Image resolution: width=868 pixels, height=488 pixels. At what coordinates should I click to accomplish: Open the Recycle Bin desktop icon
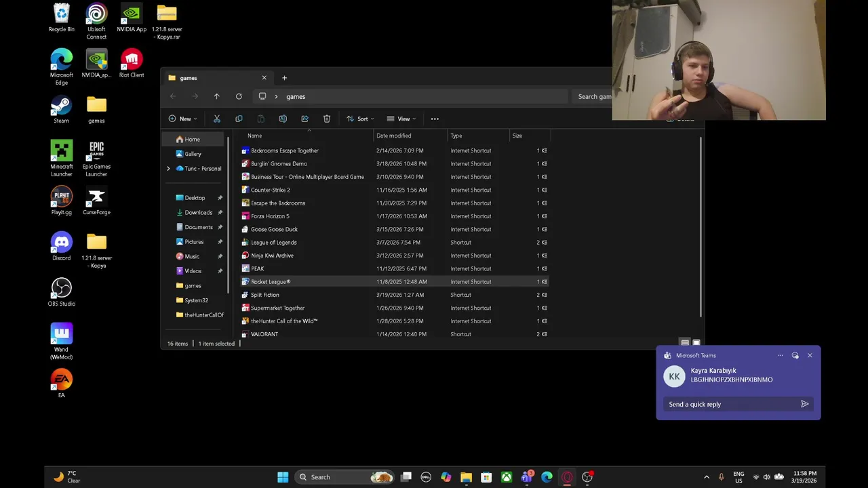coord(61,18)
